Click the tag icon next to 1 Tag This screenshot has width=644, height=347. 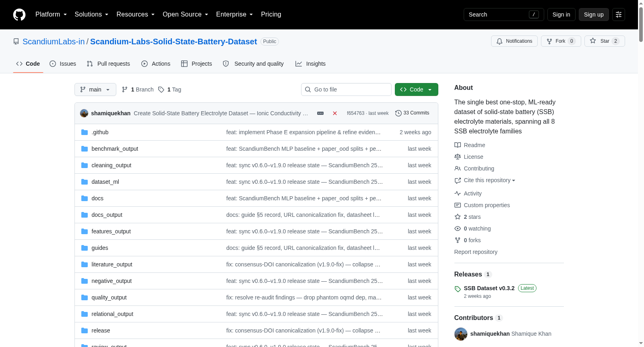point(161,89)
